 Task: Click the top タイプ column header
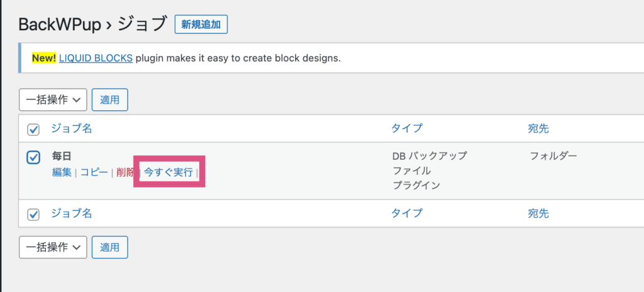pyautogui.click(x=407, y=128)
